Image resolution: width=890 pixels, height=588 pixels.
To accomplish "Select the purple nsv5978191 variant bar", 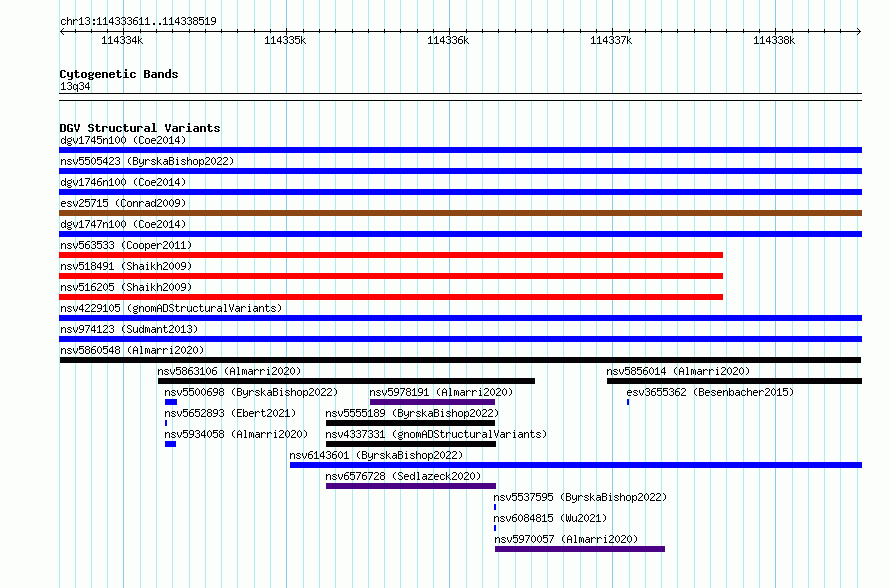I will (x=433, y=402).
